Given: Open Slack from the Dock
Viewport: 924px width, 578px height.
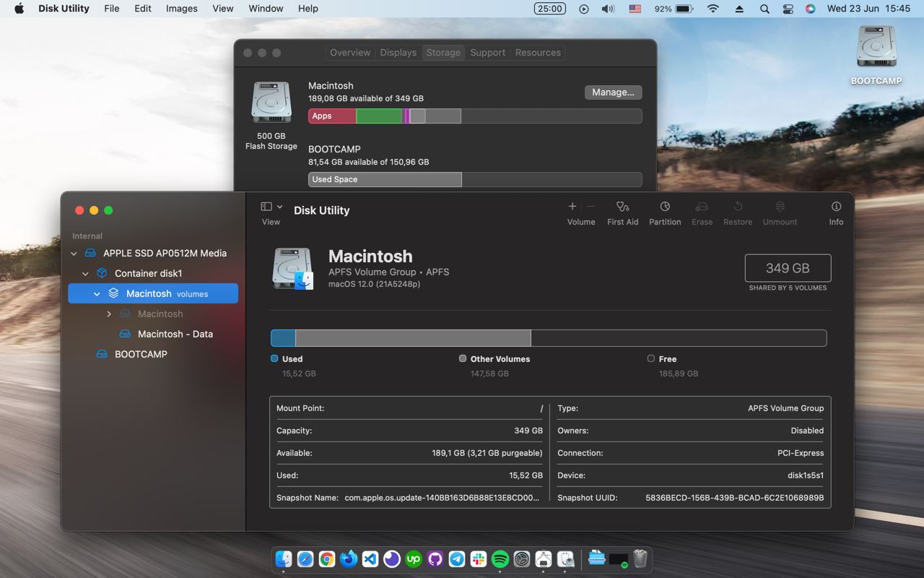Looking at the screenshot, I should pyautogui.click(x=479, y=558).
